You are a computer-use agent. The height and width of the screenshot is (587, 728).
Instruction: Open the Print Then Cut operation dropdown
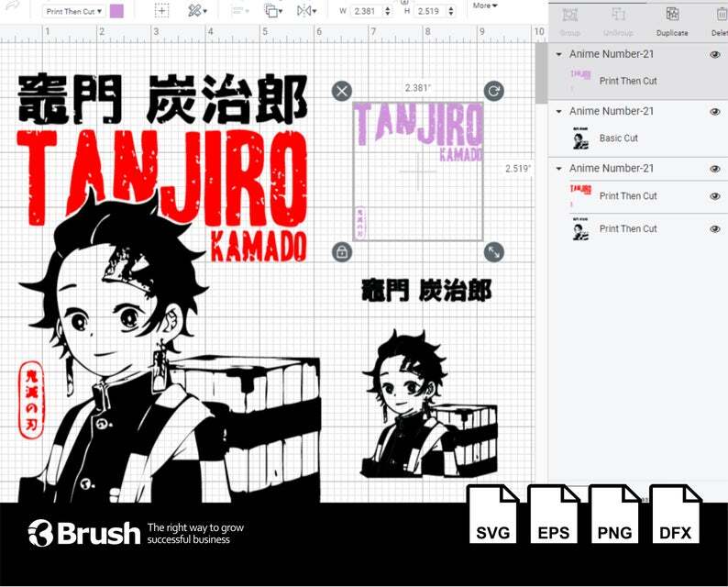tap(74, 11)
